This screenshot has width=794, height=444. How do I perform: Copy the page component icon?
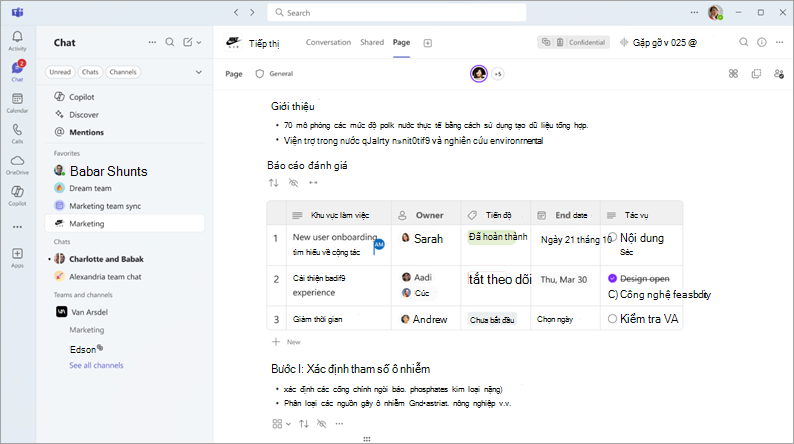click(x=756, y=74)
